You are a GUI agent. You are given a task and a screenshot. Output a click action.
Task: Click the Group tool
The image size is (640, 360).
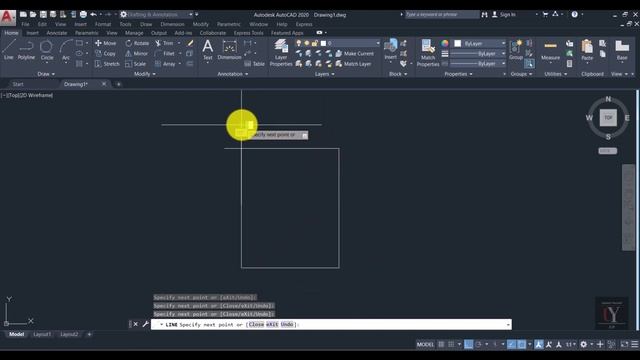click(x=516, y=50)
